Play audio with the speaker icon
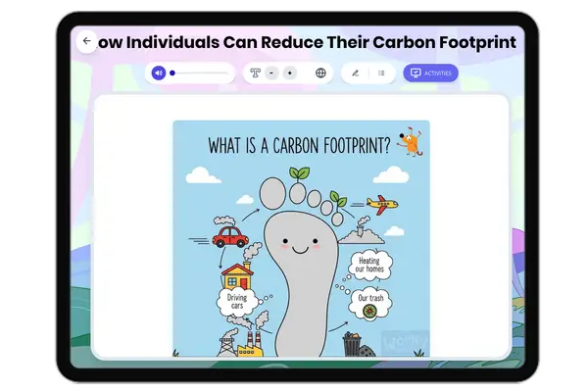 159,73
